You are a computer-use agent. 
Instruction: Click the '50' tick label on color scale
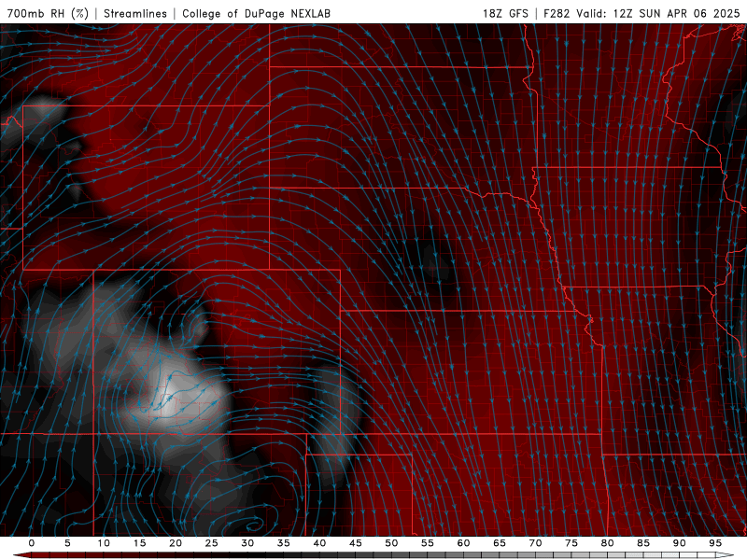click(391, 543)
